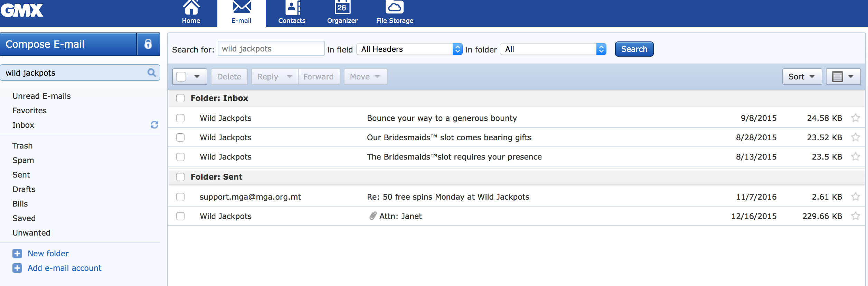Switch to the File Storage tab
Viewport: 868px width, 286px height.
pos(395,13)
